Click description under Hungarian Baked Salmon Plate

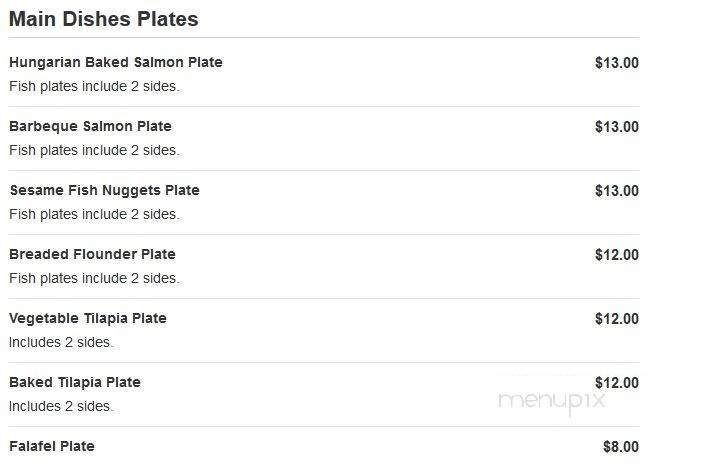pos(94,86)
